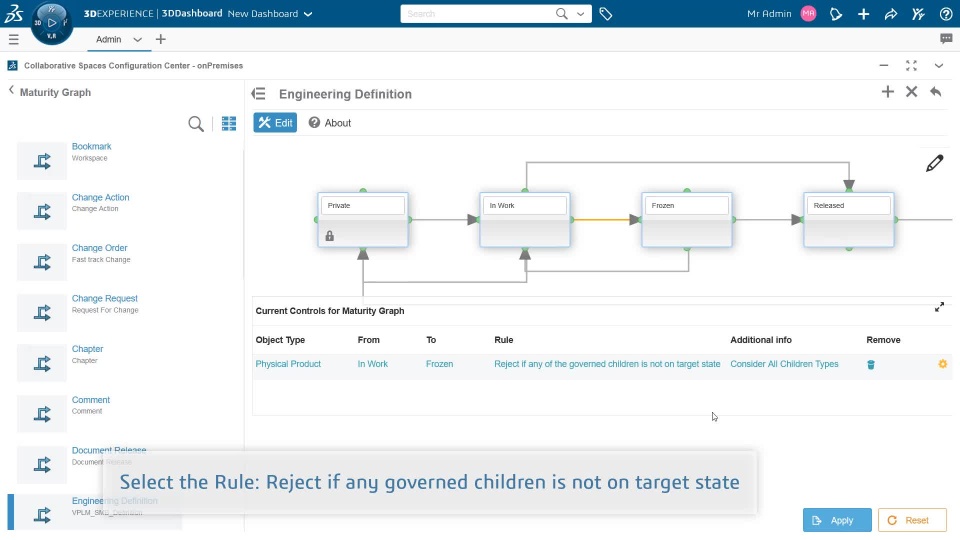Viewport: 960px width, 540px height.
Task: Open the Admin tab dropdown arrow
Action: [137, 40]
